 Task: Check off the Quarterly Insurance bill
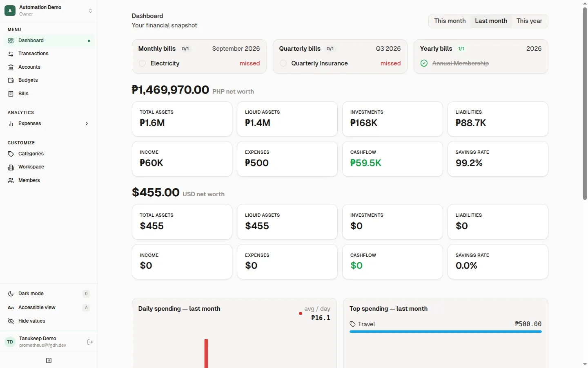tap(283, 63)
